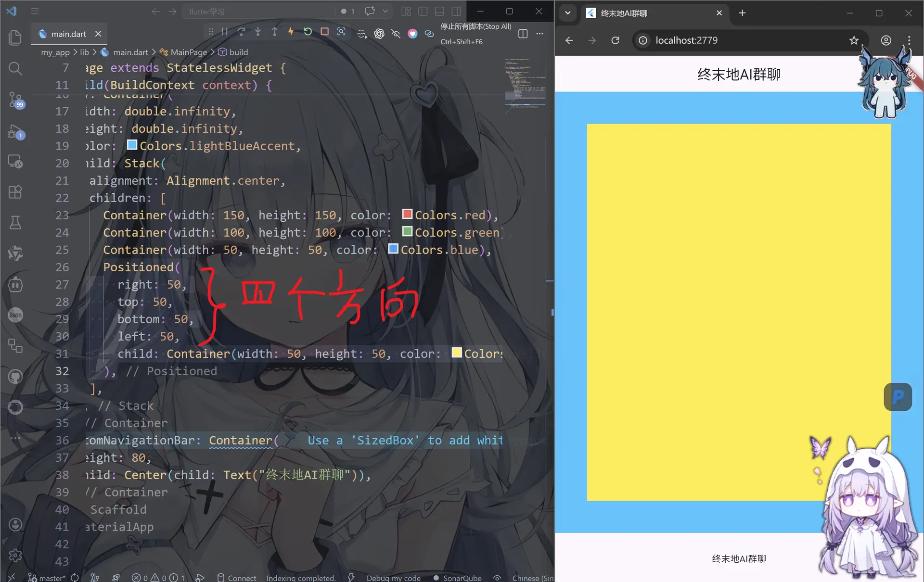Toggle the secondary side bar layout
924x582 pixels.
point(456,11)
